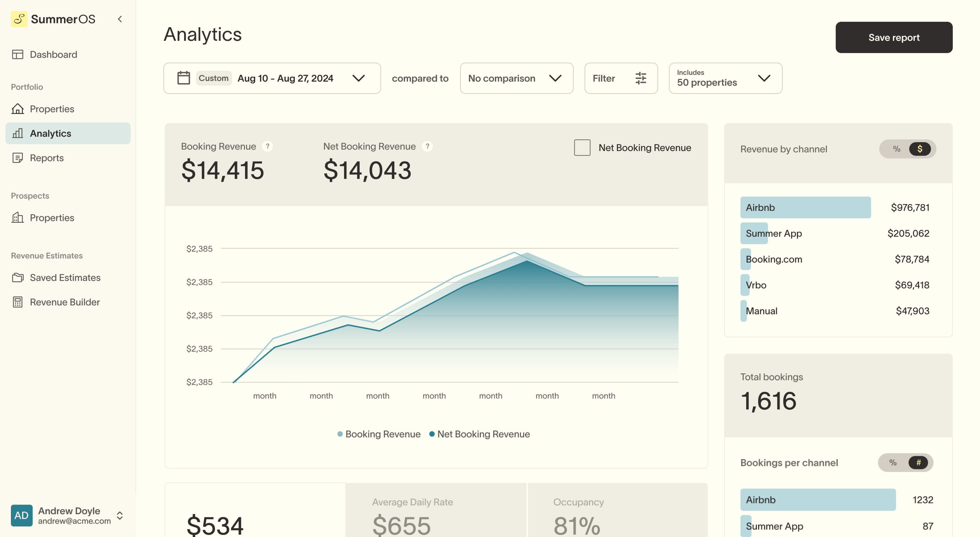Open Reports from the sidebar
Screen dimensions: 980x537
point(46,158)
